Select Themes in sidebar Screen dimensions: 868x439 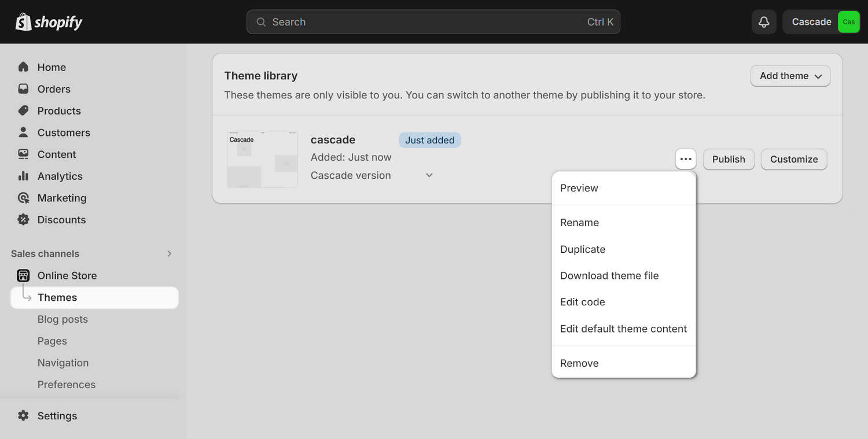[94, 297]
